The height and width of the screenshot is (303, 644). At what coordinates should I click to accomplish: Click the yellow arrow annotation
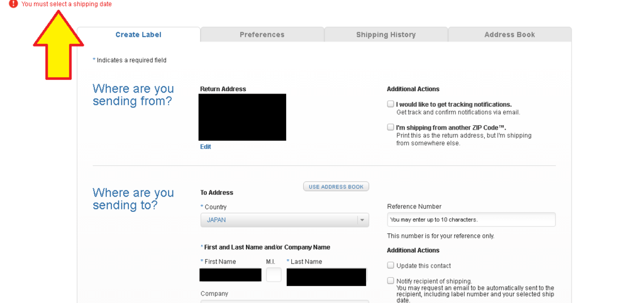pyautogui.click(x=58, y=45)
